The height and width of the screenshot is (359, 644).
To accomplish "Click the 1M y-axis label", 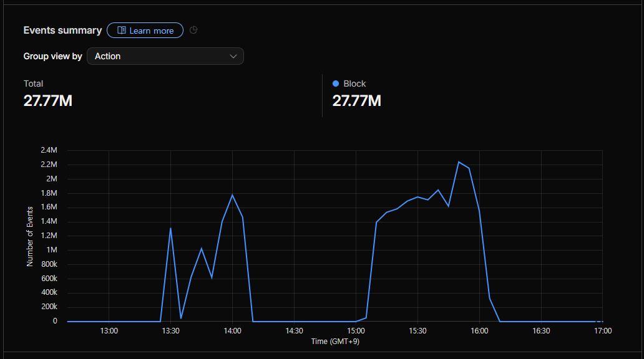I will [x=52, y=250].
